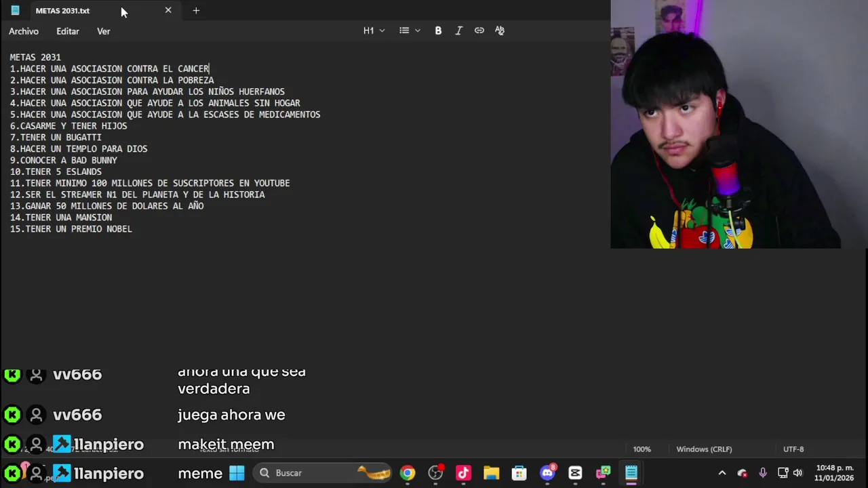Open the OBS Studio taskbar icon

tap(435, 473)
